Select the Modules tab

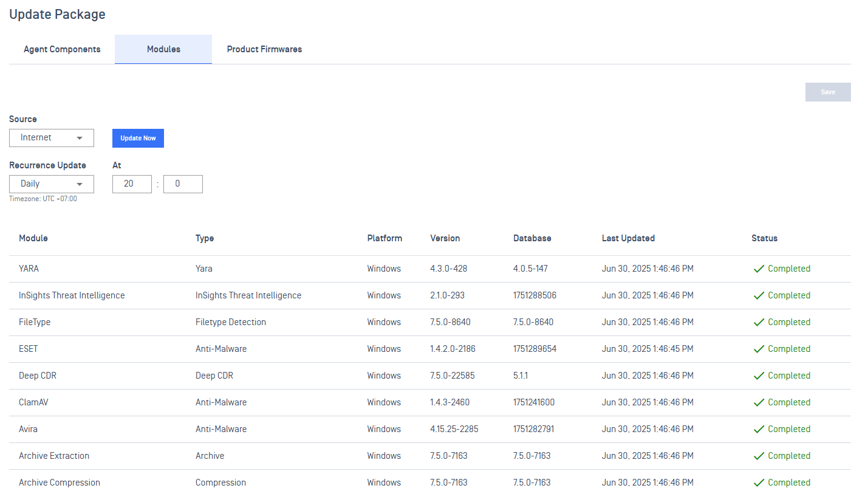(163, 49)
